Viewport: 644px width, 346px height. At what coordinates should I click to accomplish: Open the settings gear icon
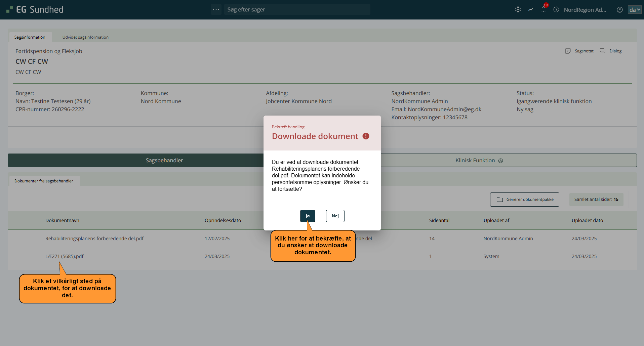point(518,10)
